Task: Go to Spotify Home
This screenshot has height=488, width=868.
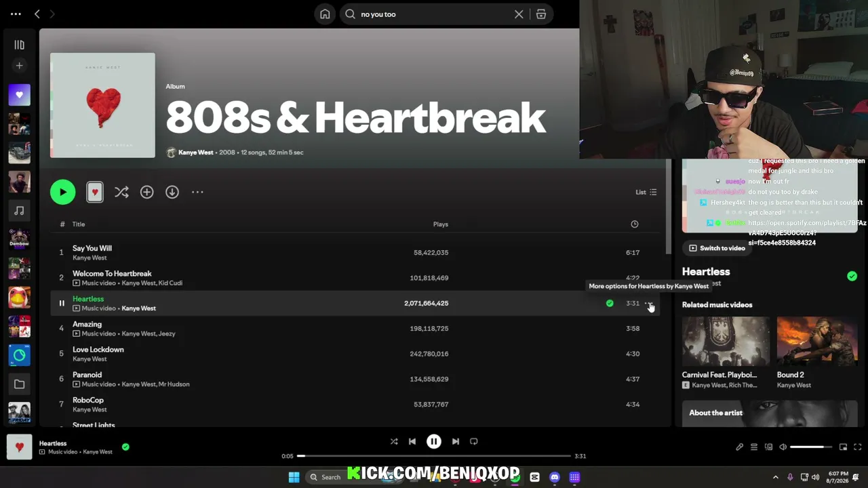Action: click(325, 14)
